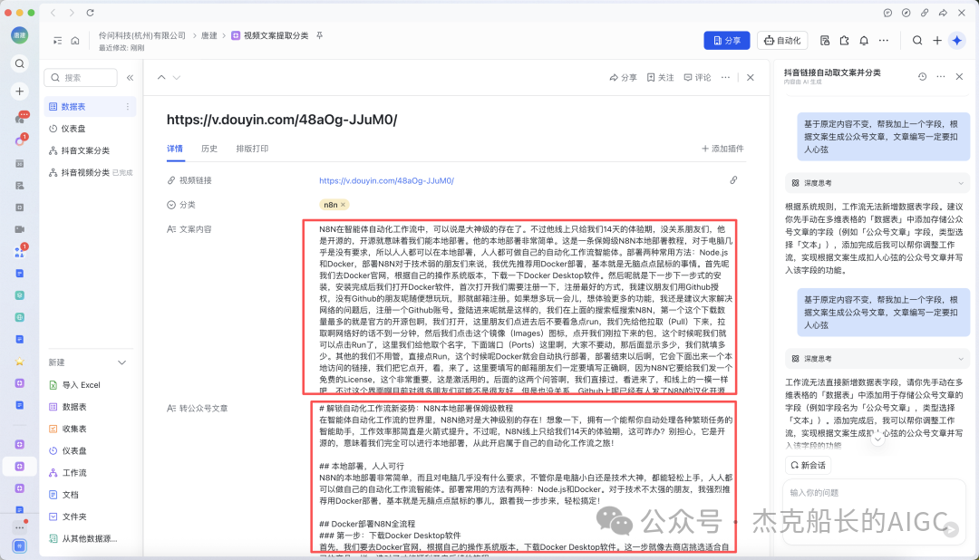979x560 pixels.
Task: Create new 收集表 under 新建
Action: [x=91, y=429]
